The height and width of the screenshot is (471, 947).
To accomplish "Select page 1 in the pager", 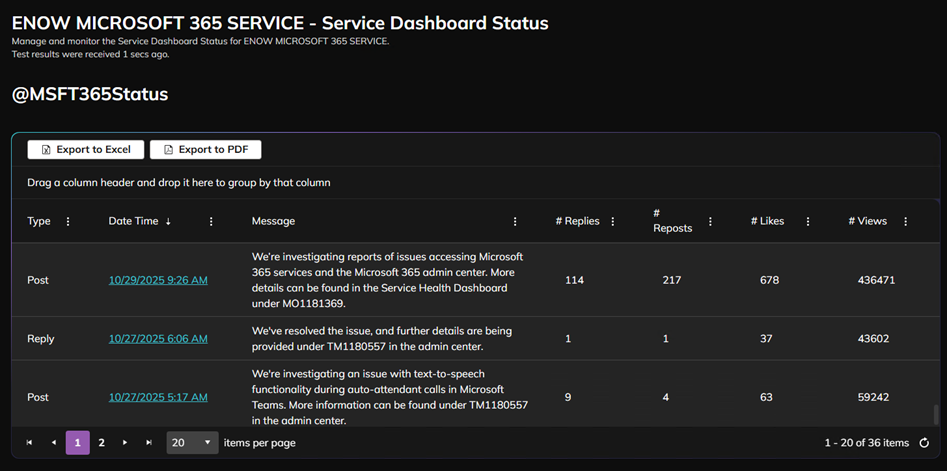I will point(77,443).
